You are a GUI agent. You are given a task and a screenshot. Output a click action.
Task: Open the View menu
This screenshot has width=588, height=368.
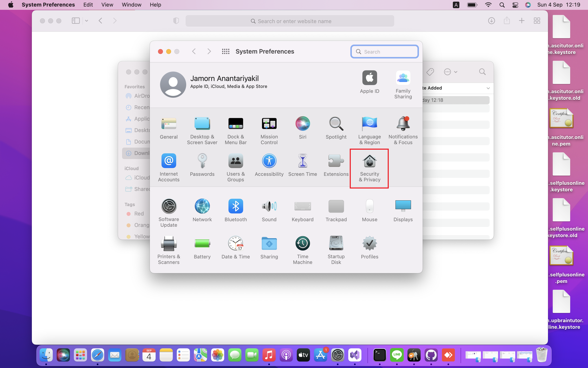pyautogui.click(x=107, y=5)
